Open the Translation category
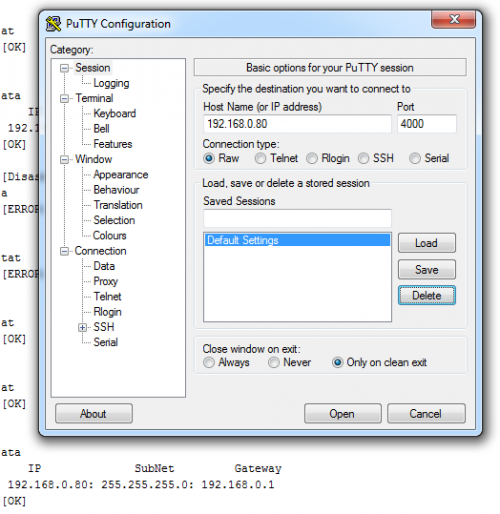500x514 pixels. (x=118, y=205)
